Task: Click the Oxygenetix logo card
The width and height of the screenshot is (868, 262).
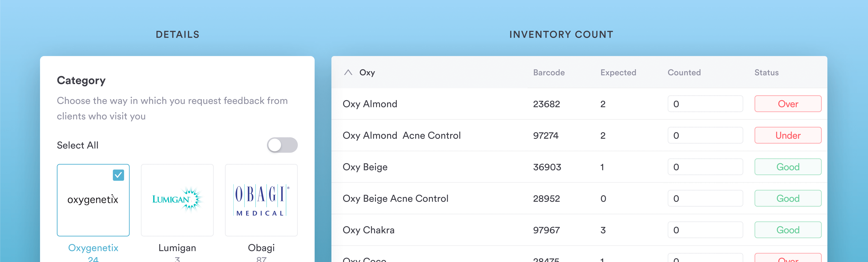Action: click(93, 200)
